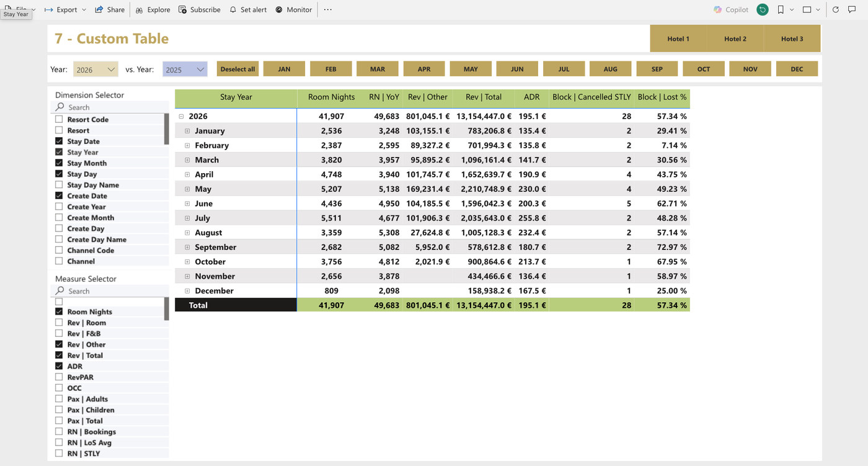Click the August room nights value 3,359

pos(332,233)
